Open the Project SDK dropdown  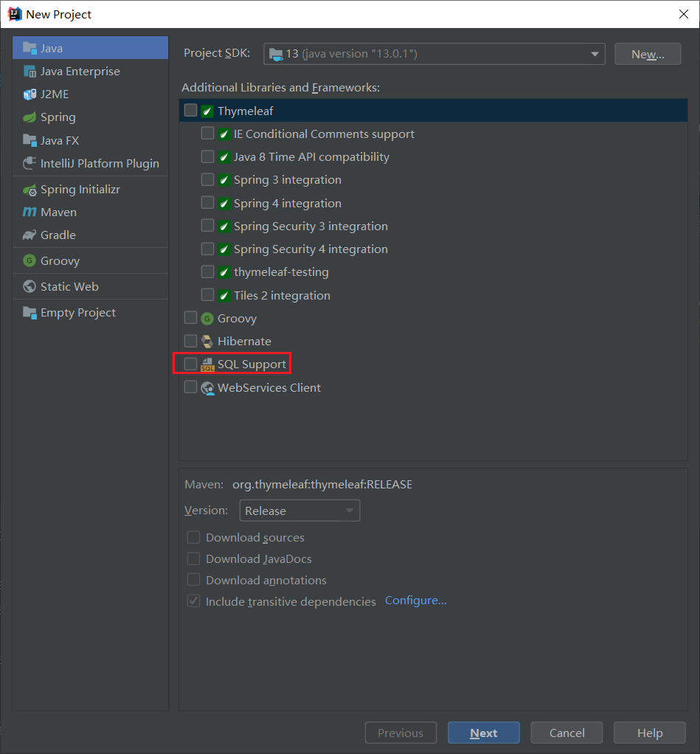pyautogui.click(x=434, y=54)
